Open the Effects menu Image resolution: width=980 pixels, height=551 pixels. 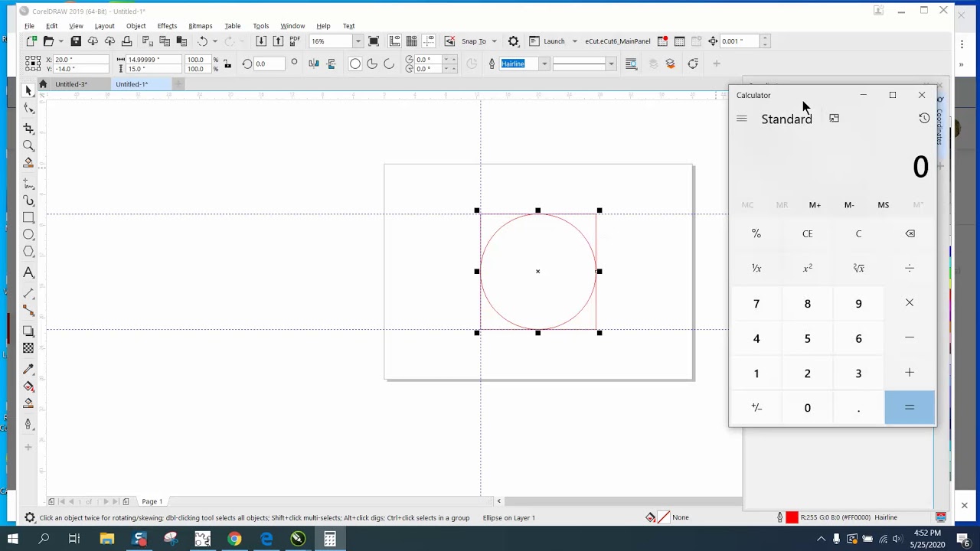tap(167, 26)
